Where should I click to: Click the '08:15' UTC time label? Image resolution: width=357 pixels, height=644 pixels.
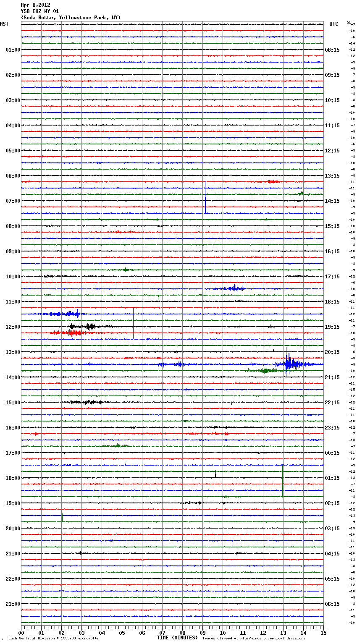[332, 50]
